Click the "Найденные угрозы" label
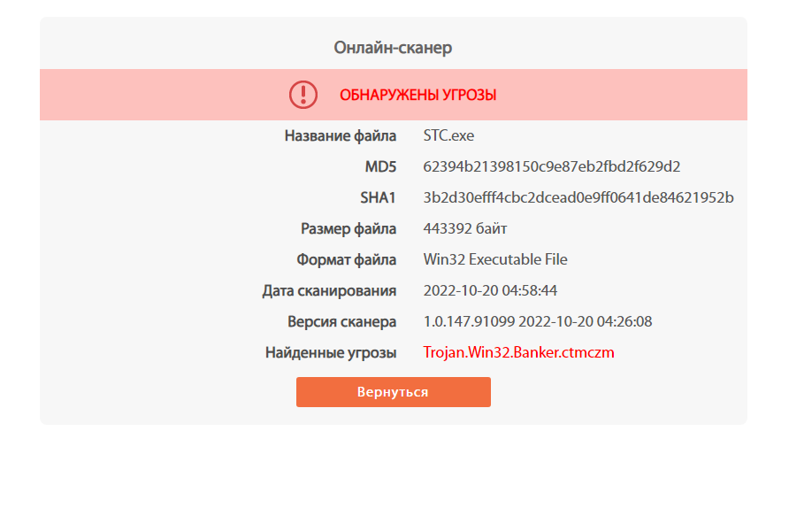 point(342,352)
